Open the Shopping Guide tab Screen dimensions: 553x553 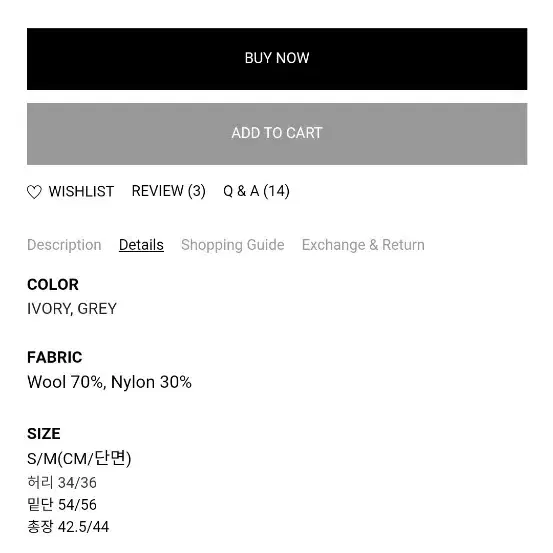pyautogui.click(x=233, y=245)
